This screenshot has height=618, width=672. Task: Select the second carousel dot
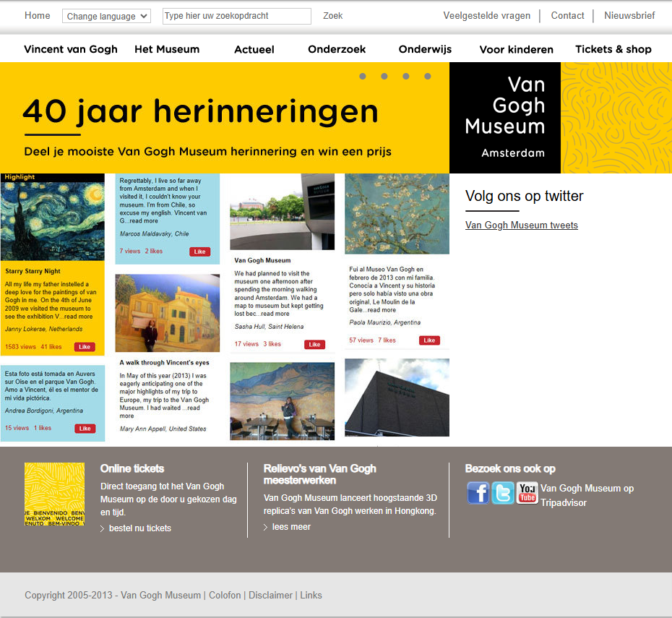tap(384, 75)
